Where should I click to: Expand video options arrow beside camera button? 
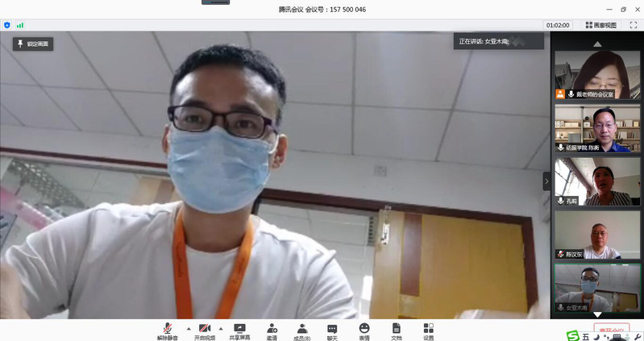click(221, 328)
